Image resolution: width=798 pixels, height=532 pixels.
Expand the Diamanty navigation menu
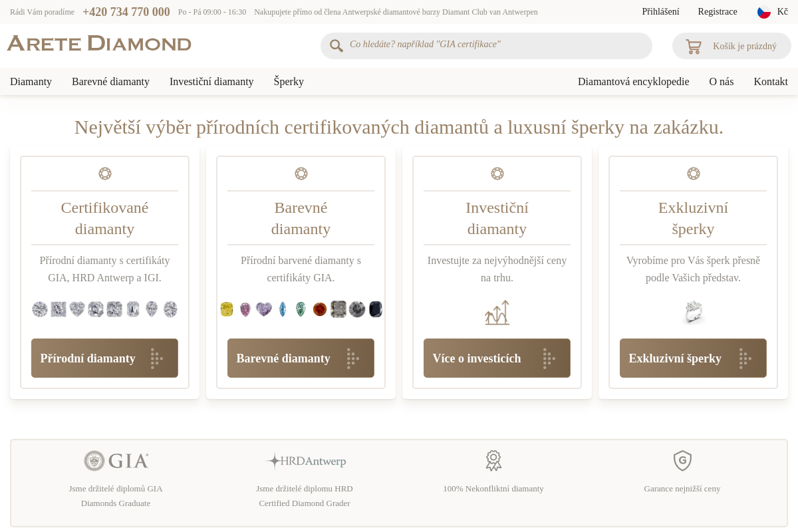[31, 82]
